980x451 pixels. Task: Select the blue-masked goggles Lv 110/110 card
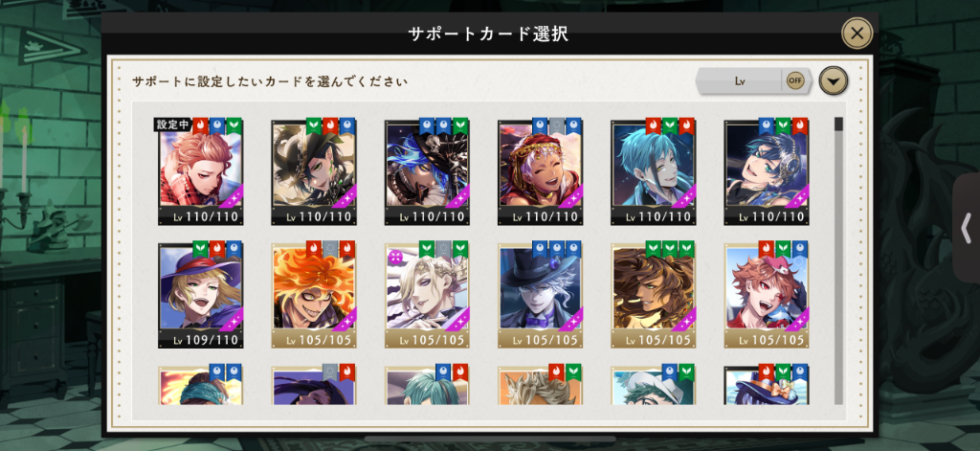[x=767, y=172]
